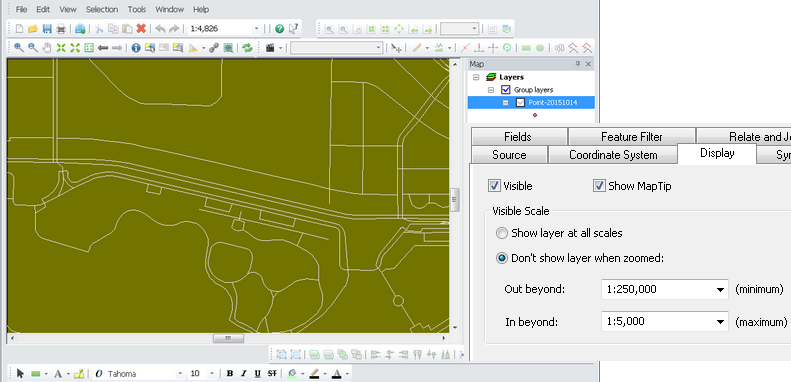This screenshot has width=791, height=382.
Task: Click the Hyperlink chain tool
Action: pos(214,48)
